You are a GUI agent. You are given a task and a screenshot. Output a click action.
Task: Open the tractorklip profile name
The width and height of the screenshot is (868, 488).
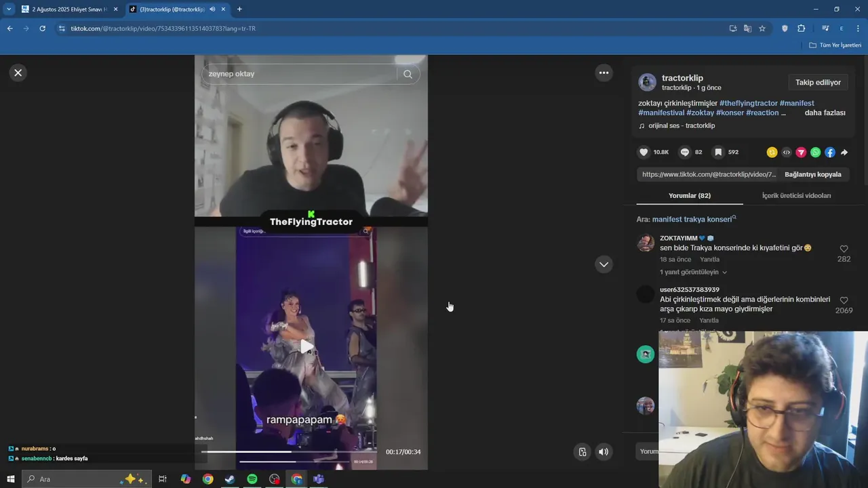coord(682,78)
